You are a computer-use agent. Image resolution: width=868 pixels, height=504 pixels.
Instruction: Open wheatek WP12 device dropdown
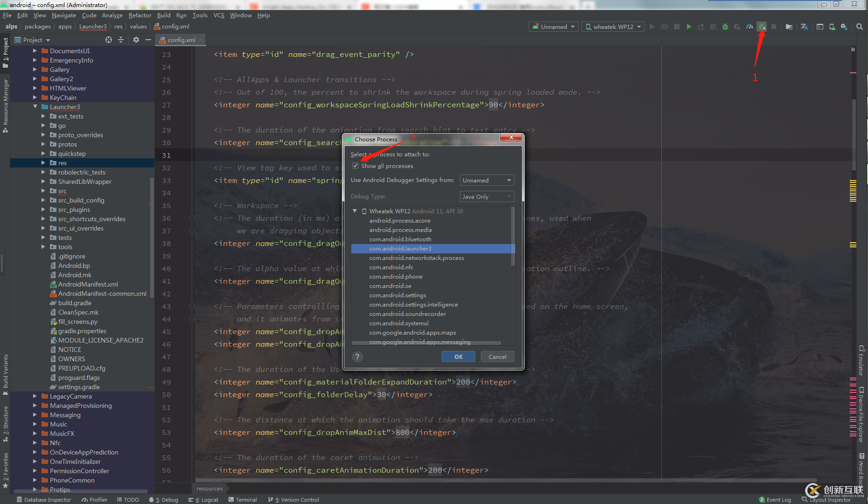point(613,27)
